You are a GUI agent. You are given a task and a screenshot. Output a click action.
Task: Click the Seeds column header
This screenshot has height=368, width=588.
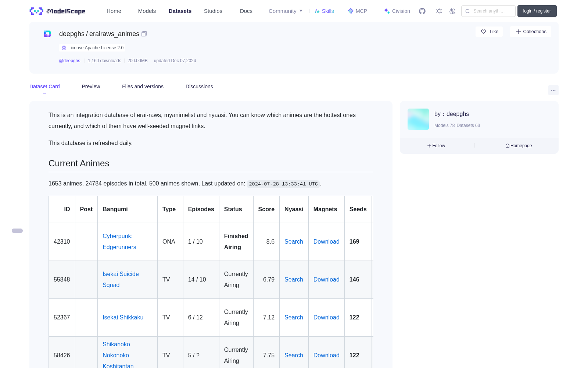(x=358, y=209)
